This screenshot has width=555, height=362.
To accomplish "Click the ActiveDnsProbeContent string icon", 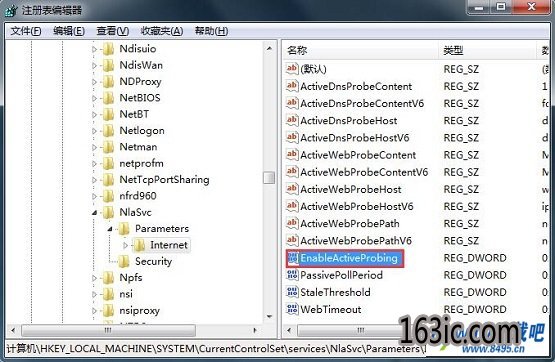I will click(292, 86).
